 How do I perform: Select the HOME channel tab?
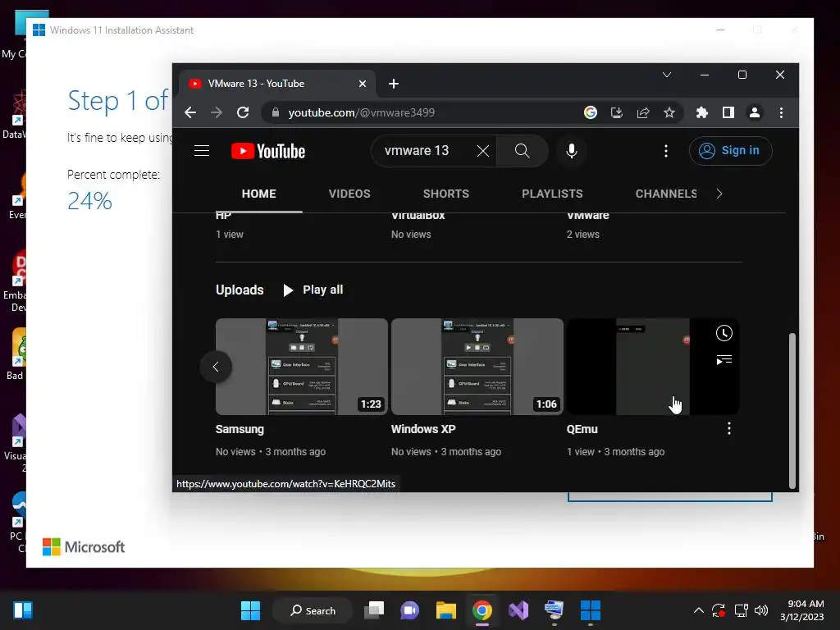pos(258,194)
